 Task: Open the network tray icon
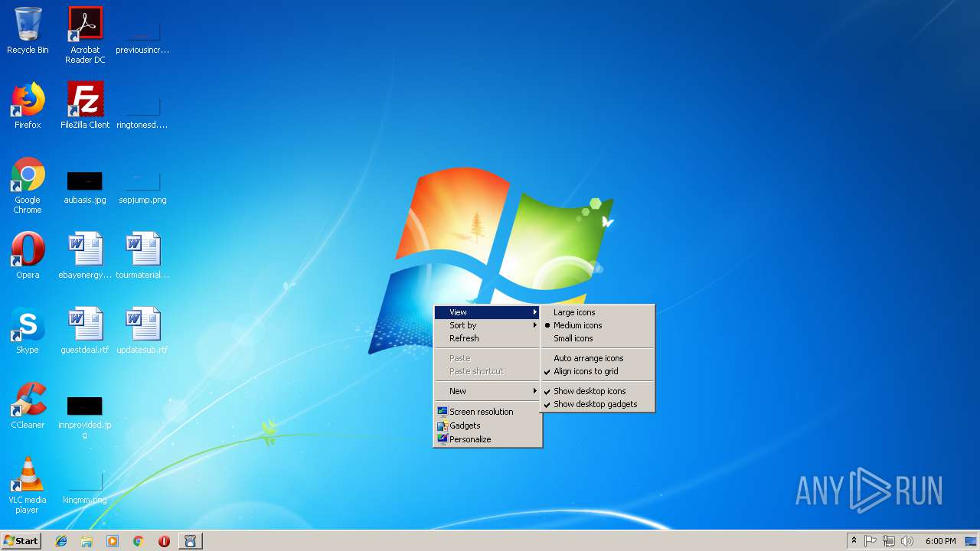889,541
